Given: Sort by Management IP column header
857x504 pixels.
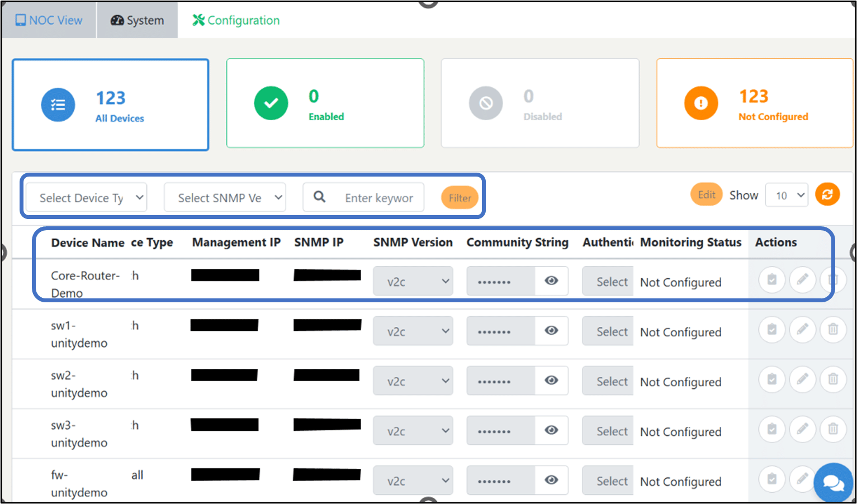Looking at the screenshot, I should [x=236, y=243].
